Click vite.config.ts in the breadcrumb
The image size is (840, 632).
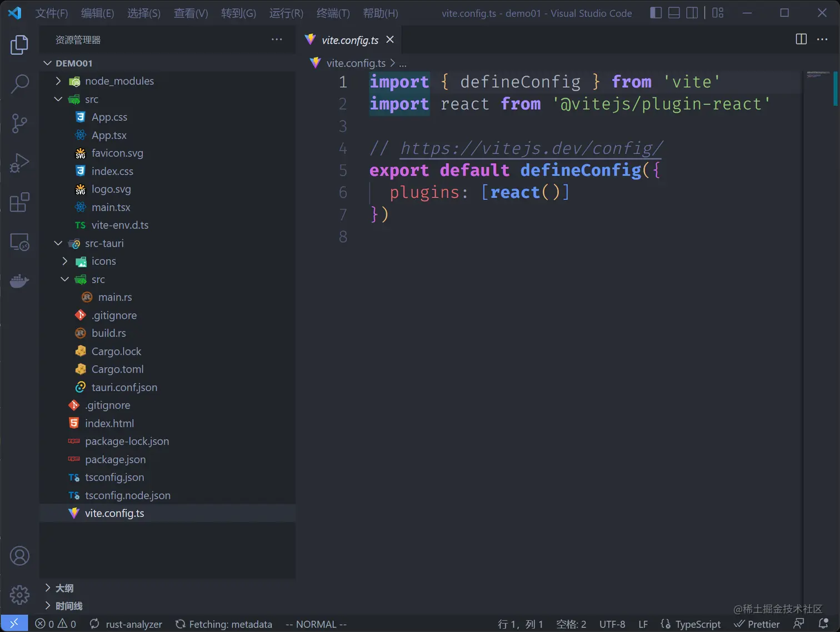(x=356, y=63)
